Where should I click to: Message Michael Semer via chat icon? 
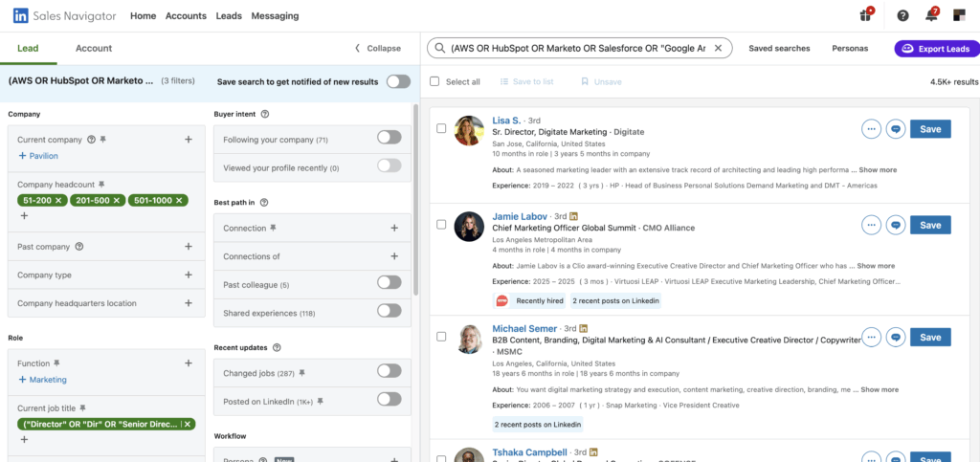(x=896, y=337)
